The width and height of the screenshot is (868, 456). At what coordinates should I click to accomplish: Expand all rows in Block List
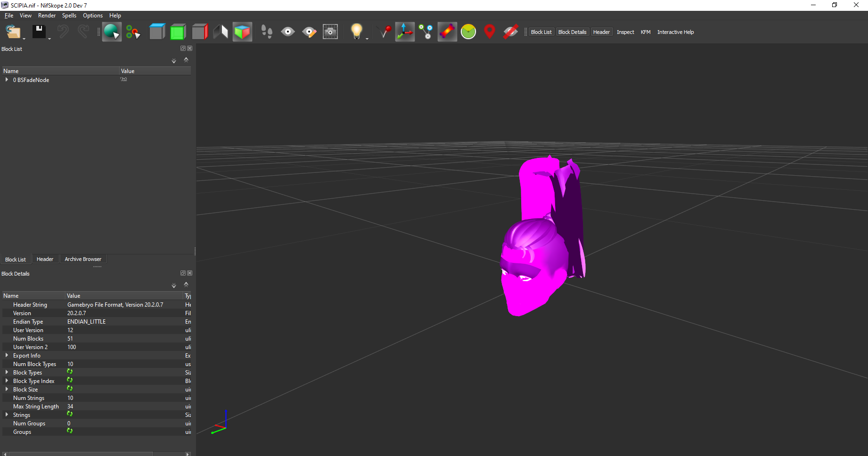click(174, 60)
